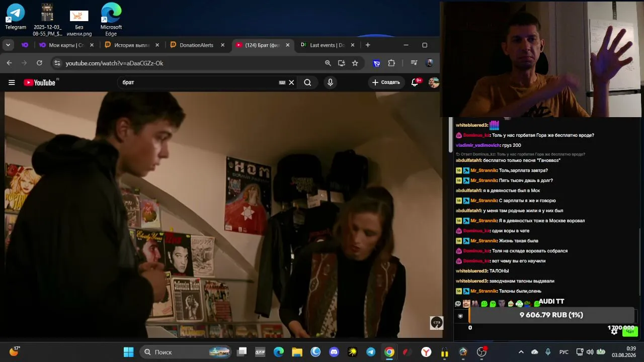
Task: Switch to the 'История выплат' tab
Action: (131, 45)
